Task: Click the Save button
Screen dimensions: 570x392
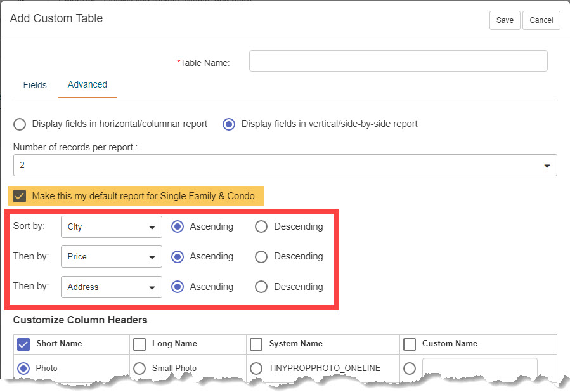Action: point(505,20)
